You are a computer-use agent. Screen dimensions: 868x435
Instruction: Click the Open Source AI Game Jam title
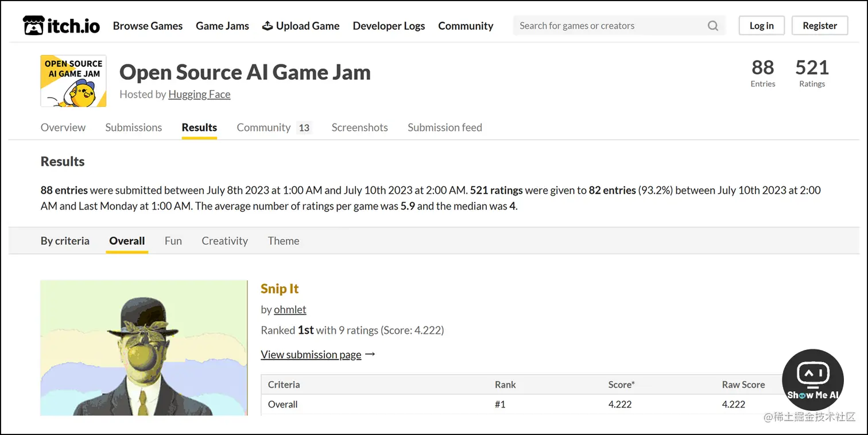pyautogui.click(x=245, y=72)
